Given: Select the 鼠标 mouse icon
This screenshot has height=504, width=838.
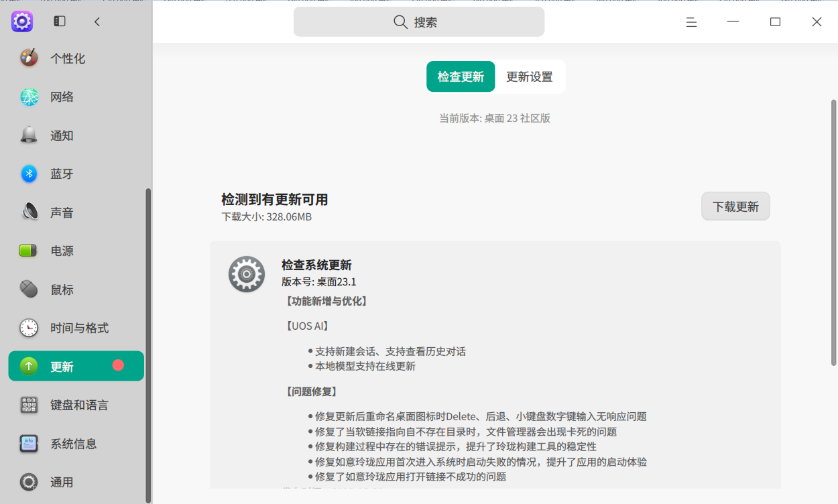Looking at the screenshot, I should coord(29,290).
